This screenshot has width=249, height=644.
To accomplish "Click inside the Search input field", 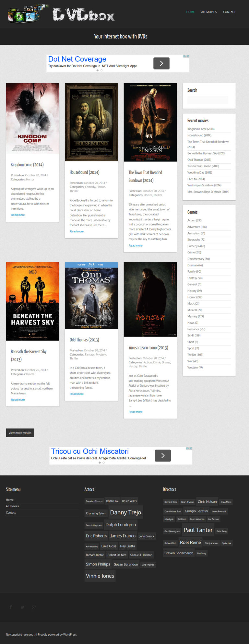I will pos(207,100).
